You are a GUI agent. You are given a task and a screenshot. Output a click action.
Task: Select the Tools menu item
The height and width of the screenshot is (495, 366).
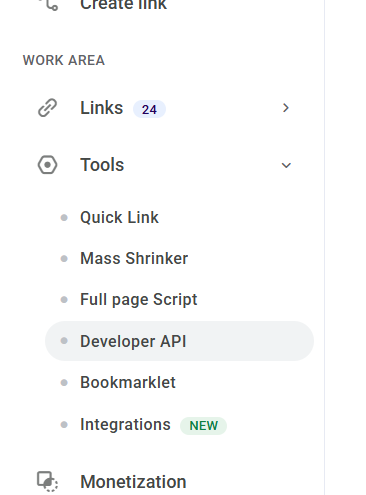click(102, 165)
